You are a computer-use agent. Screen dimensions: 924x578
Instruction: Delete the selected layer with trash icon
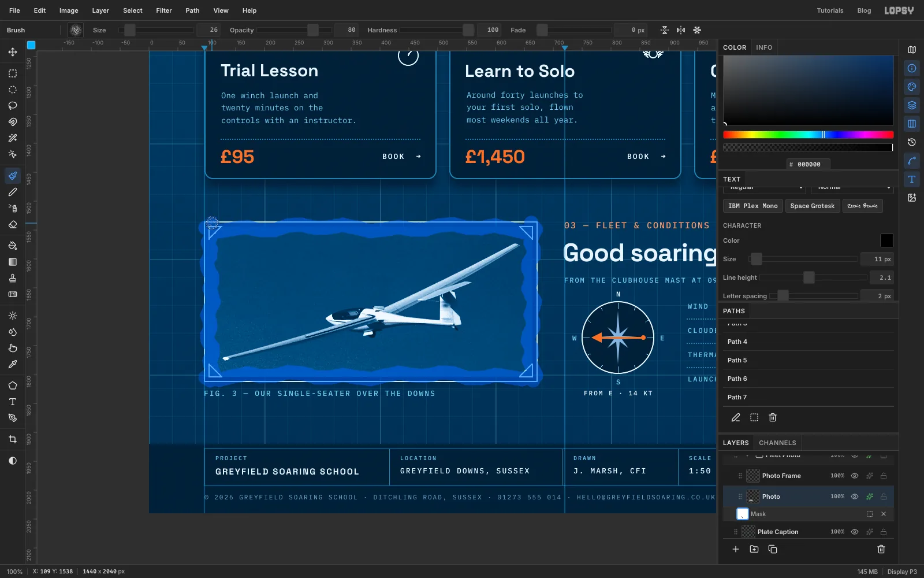(x=881, y=549)
